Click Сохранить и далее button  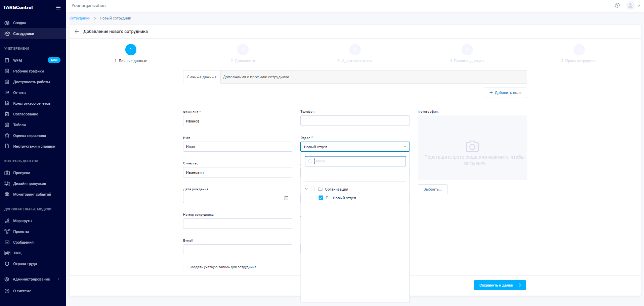[500, 285]
